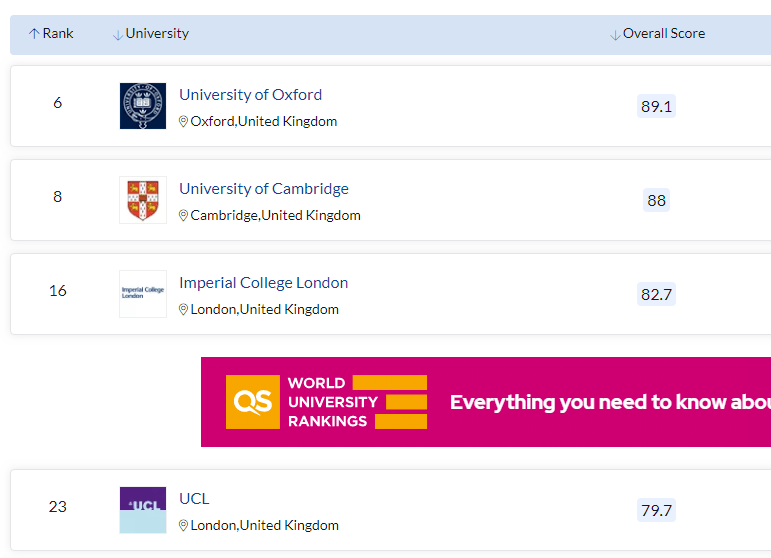771x558 pixels.
Task: Click the location pin under UCL
Action: pos(183,526)
